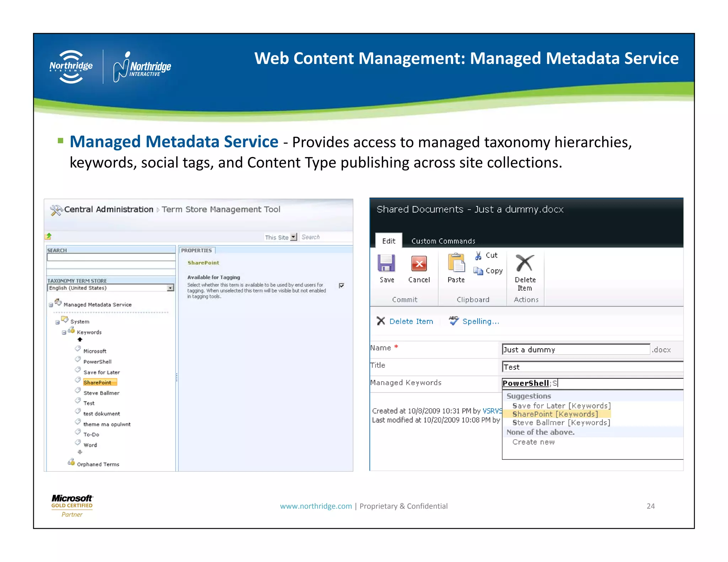Open the English (United States) language dropdown

pyautogui.click(x=171, y=288)
